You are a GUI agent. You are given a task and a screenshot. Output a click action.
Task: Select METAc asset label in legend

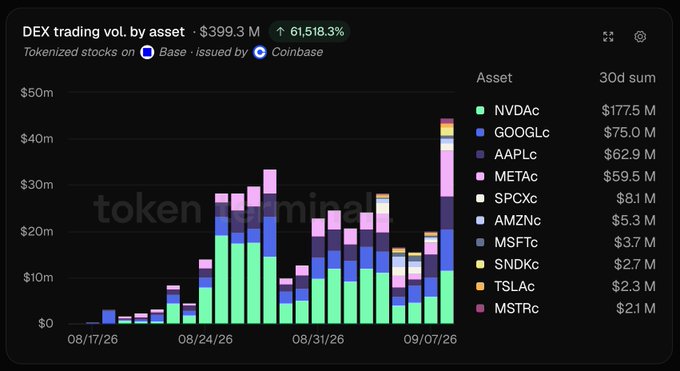point(516,176)
